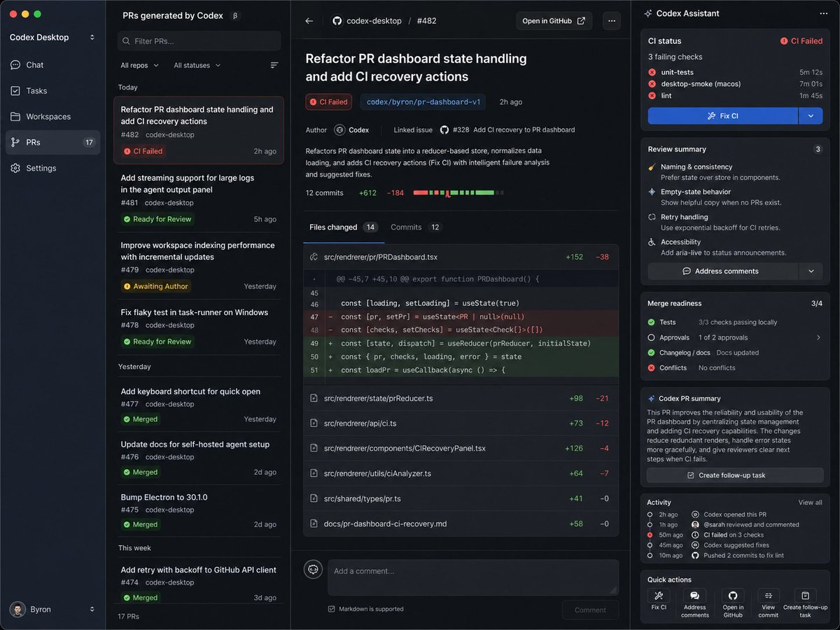Screen dimensions: 840x630
Task: Open Settings from the sidebar
Action: (52, 168)
